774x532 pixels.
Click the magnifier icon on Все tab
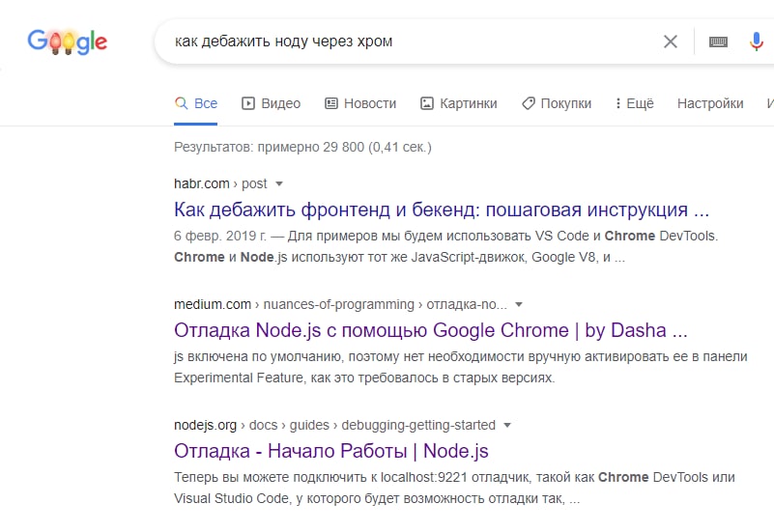coord(181,103)
